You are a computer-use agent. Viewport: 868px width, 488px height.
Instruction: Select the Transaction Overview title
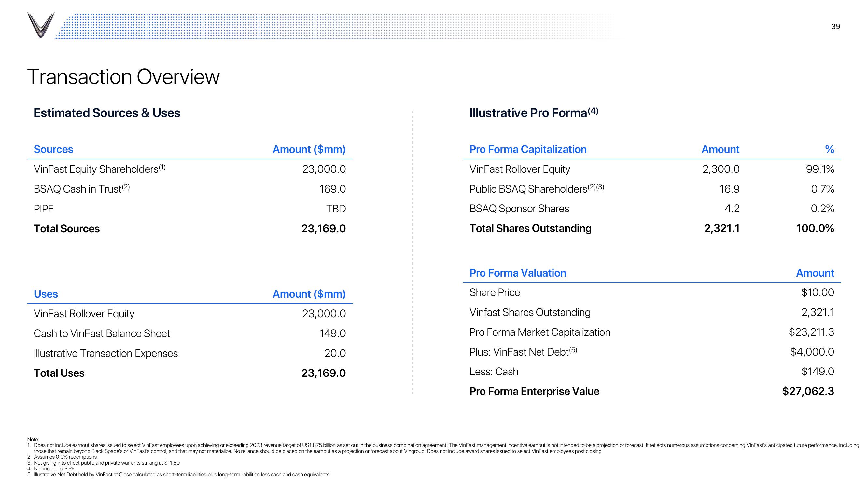coord(123,77)
